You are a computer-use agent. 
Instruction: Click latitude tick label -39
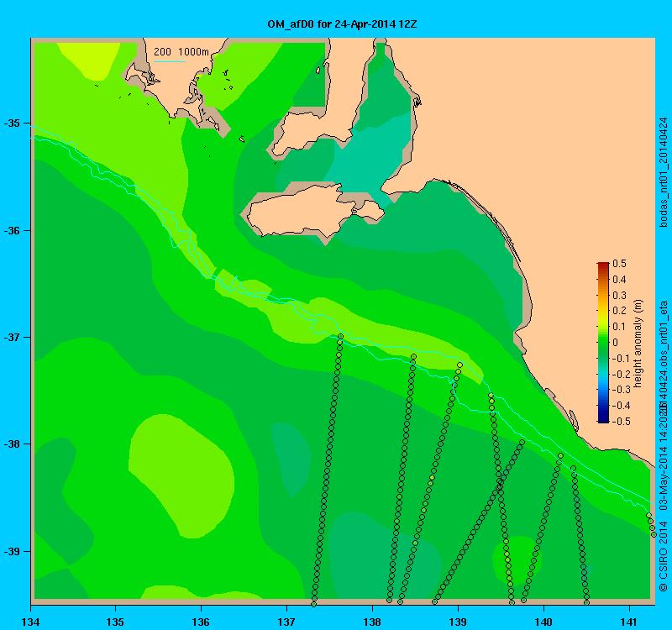tap(12, 551)
